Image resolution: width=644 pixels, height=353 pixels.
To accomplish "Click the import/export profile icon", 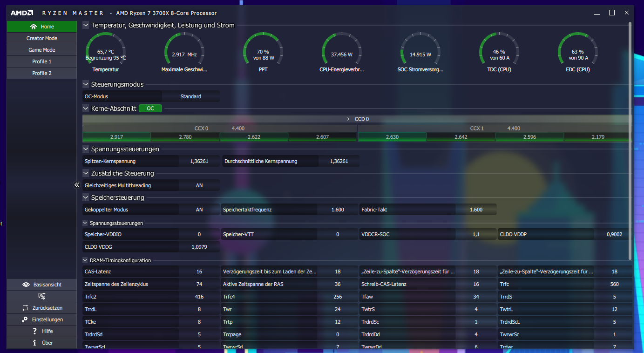I will pyautogui.click(x=41, y=296).
